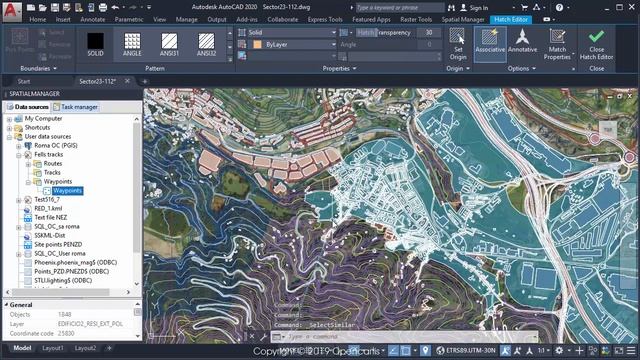
Task: Expand the Properties panel dropdown
Action: [x=339, y=68]
